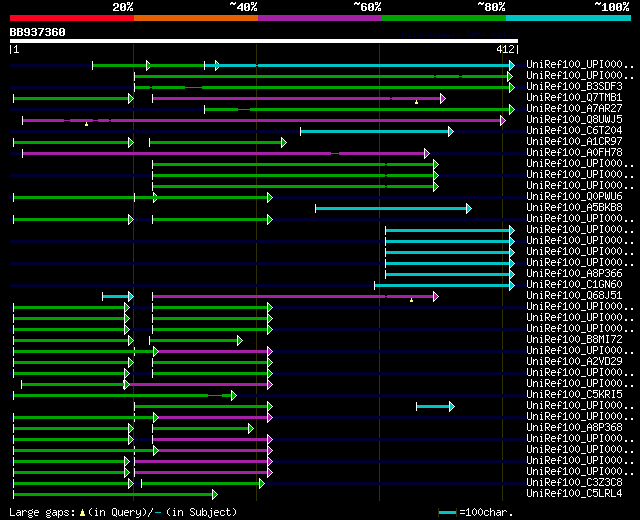Click the yellow query-gap triangle in the bottom legend
640x520 pixels.
pyautogui.click(x=82, y=513)
